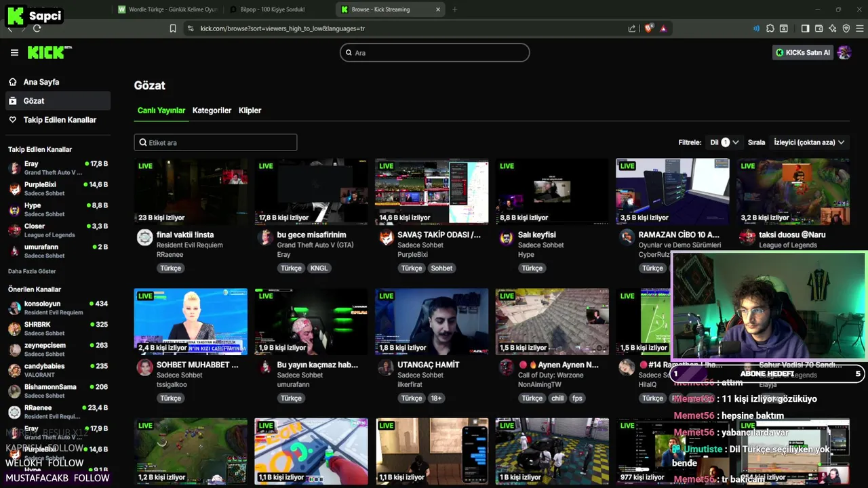868x488 pixels.
Task: Click ilkerfirat avatar beside UTANGAÇ HAMİT
Action: click(x=386, y=367)
